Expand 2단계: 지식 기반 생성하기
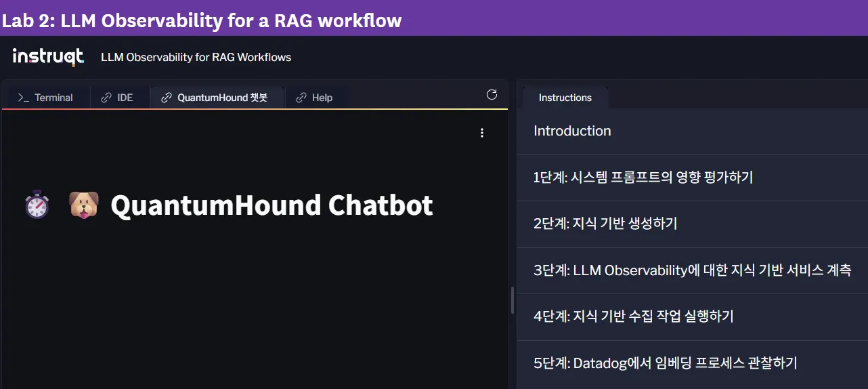 pyautogui.click(x=692, y=224)
